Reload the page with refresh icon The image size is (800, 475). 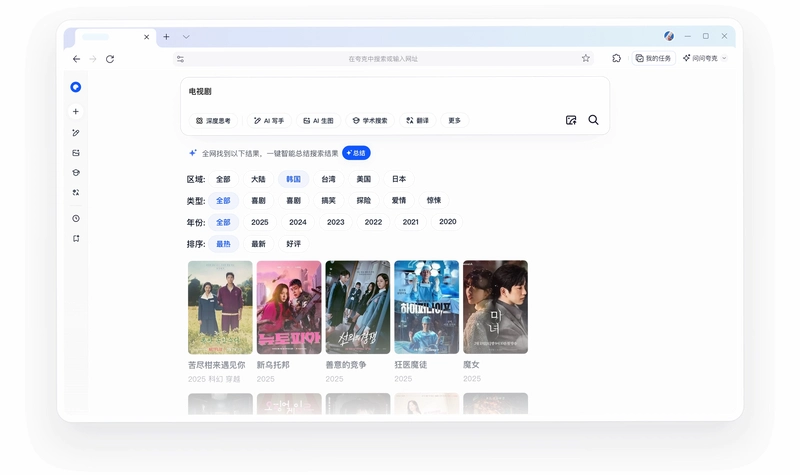pyautogui.click(x=110, y=59)
